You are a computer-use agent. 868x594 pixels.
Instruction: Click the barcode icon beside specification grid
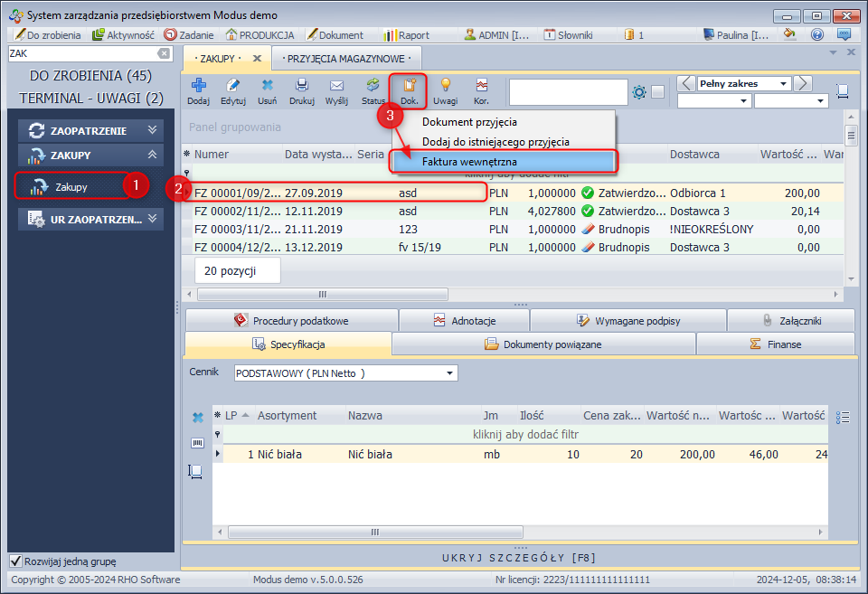(x=197, y=444)
